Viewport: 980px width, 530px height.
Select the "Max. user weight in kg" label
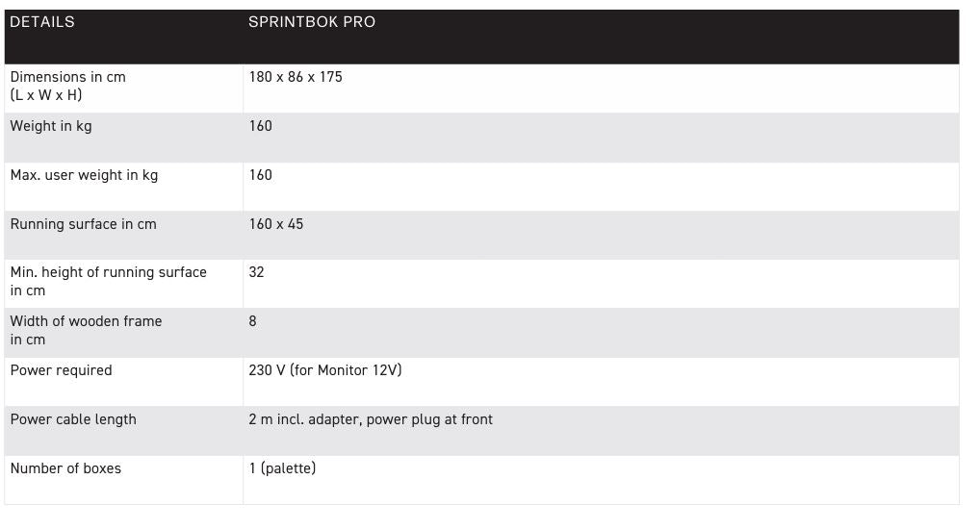[84, 175]
